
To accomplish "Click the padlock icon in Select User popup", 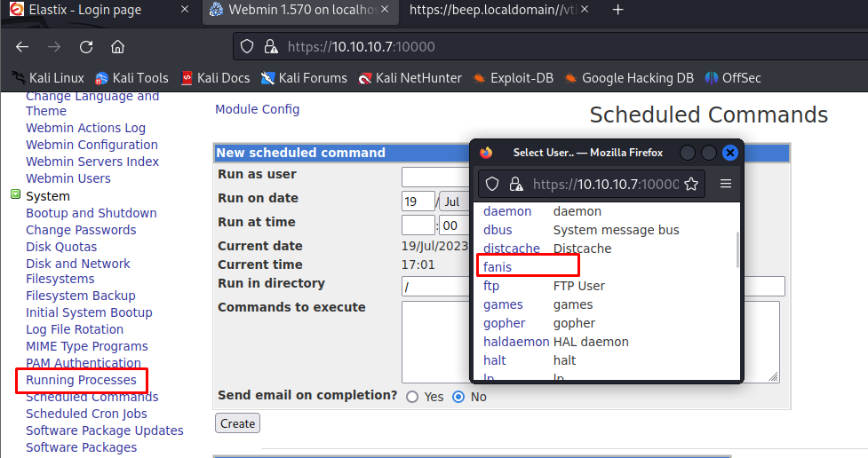I will pyautogui.click(x=516, y=185).
